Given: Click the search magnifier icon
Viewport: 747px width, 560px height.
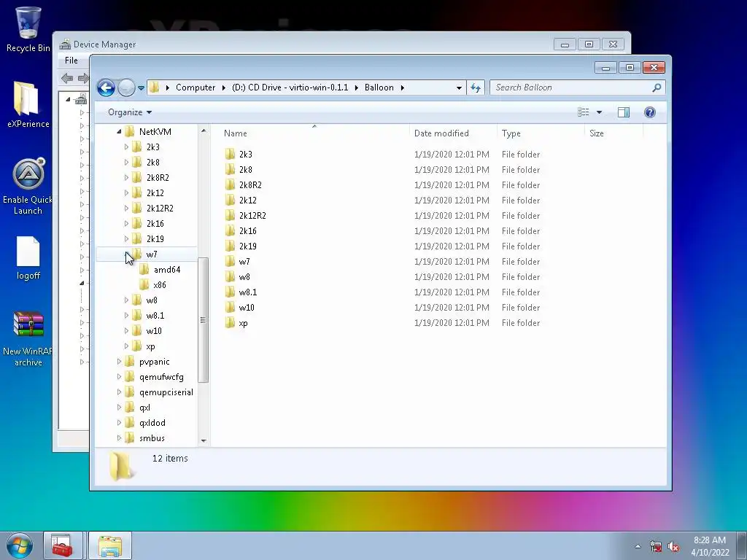Looking at the screenshot, I should pos(657,87).
